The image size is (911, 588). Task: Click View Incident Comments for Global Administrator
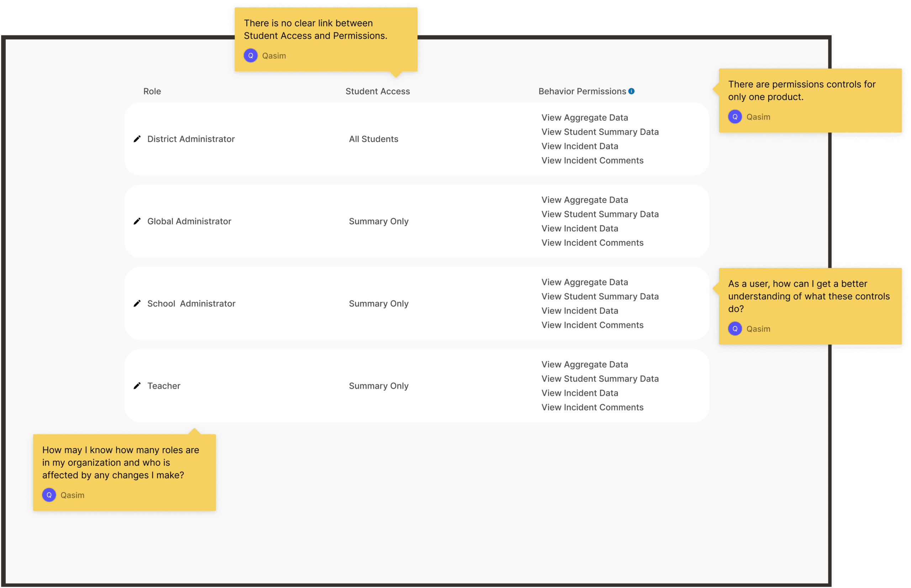coord(592,243)
